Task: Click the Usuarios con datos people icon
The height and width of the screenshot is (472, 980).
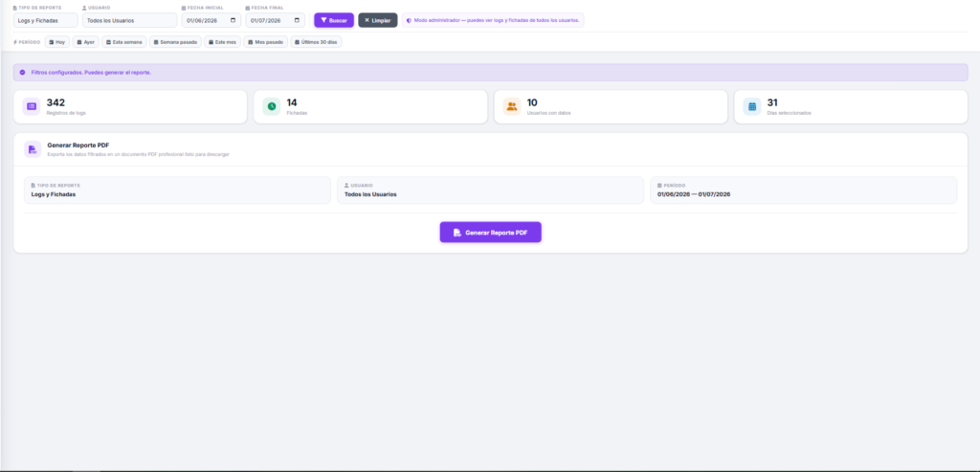Action: point(512,106)
